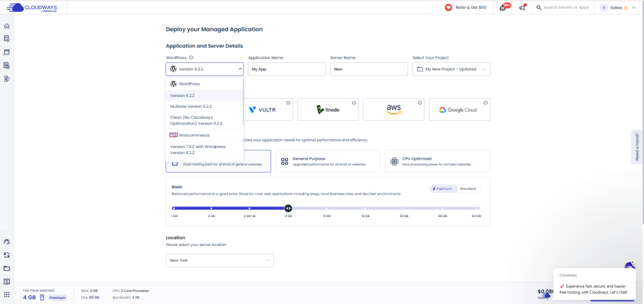Click the fourth sidebar icon below Applications
644x304 pixels.
6,65
